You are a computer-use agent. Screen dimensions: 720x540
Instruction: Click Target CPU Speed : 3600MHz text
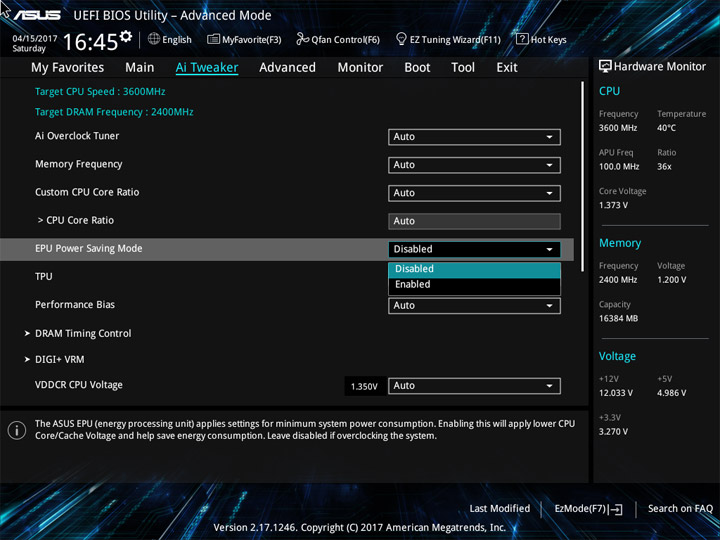coord(100,91)
